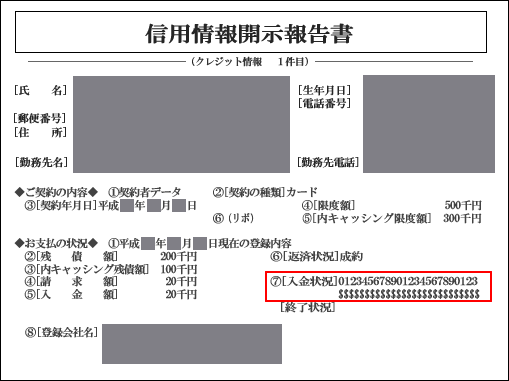Viewport: 509px width, 381px height.
Task: Select the 300千円 cashing limit value
Action: click(x=462, y=218)
